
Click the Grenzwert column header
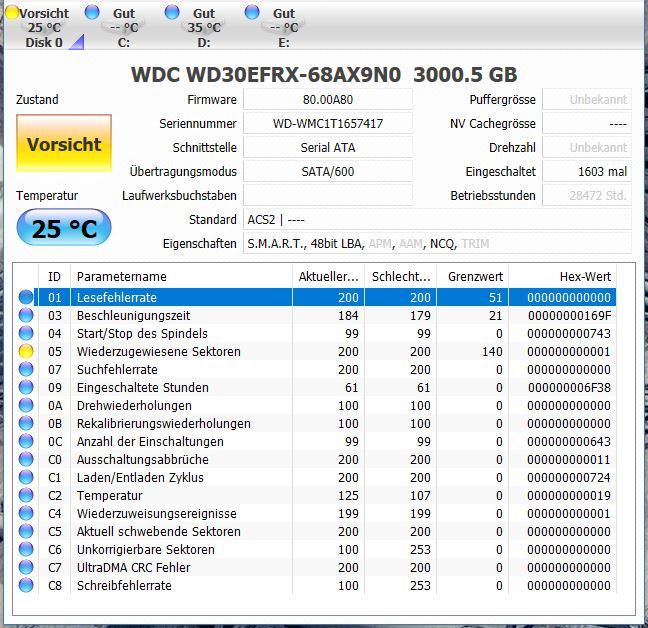tap(472, 276)
